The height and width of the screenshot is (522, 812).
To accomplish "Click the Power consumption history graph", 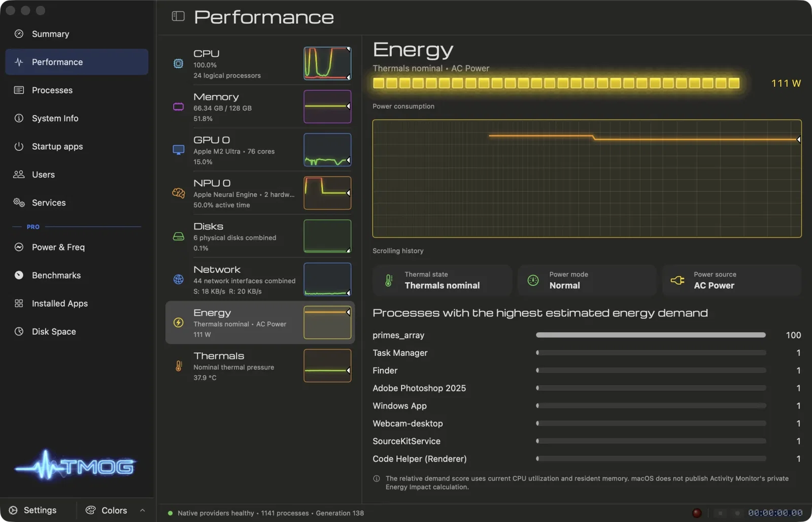I will tap(587, 178).
